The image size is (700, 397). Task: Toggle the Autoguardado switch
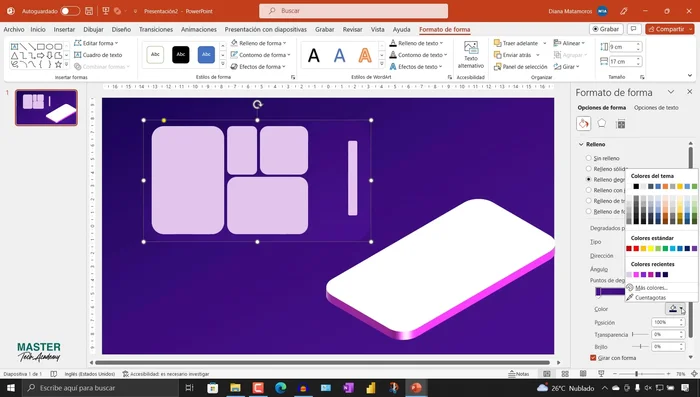(x=70, y=11)
